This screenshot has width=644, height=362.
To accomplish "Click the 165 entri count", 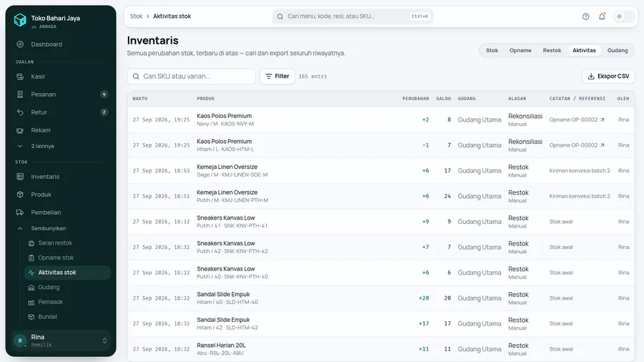I will (313, 77).
